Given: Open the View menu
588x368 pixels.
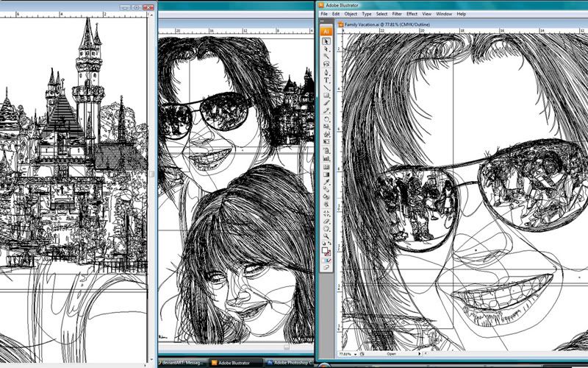Looking at the screenshot, I should click(x=427, y=14).
